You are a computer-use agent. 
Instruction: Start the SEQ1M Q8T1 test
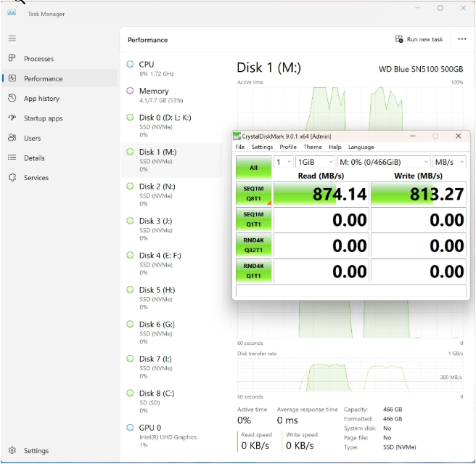pos(253,194)
